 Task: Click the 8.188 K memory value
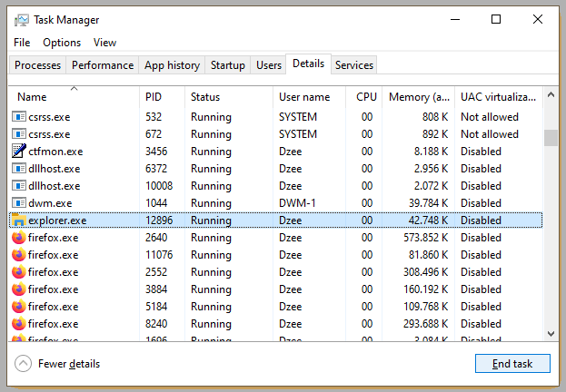click(x=431, y=152)
